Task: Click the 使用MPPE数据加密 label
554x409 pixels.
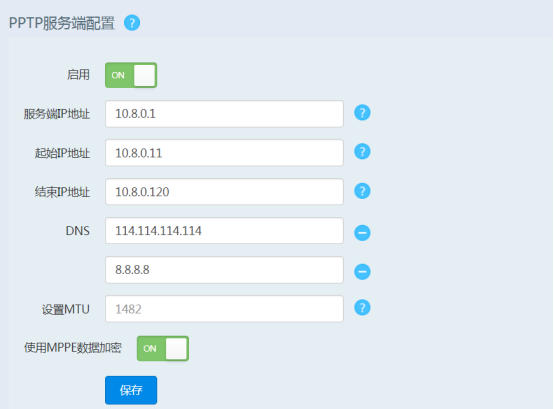Action: [73, 348]
